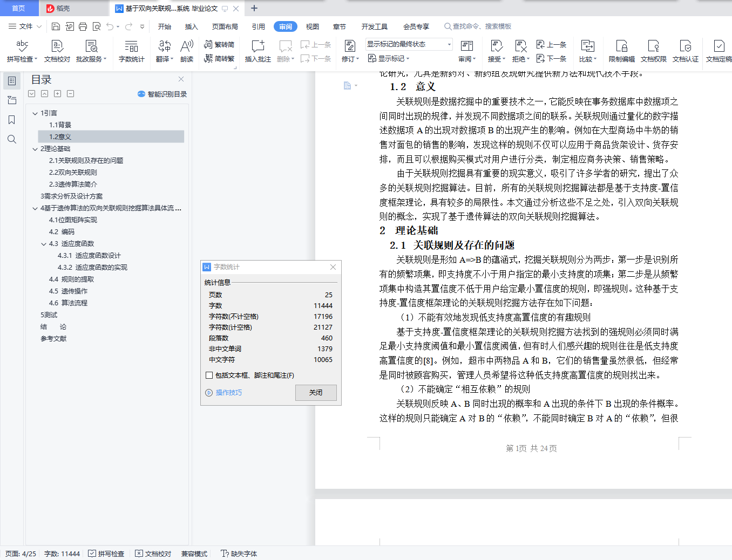Start 朗读 read-aloud feature
The height and width of the screenshot is (560, 732).
tap(187, 51)
